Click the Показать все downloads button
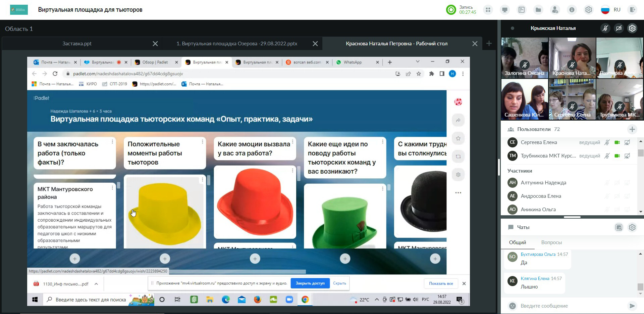The width and height of the screenshot is (644, 314). click(x=441, y=284)
